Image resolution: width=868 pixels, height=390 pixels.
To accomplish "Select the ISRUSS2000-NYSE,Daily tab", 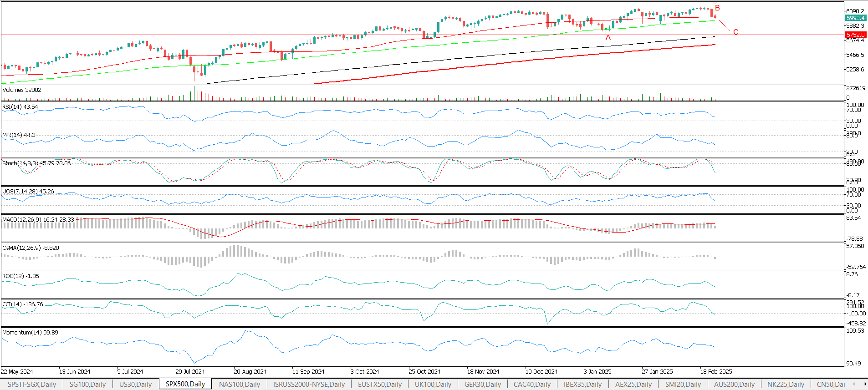I will (309, 384).
